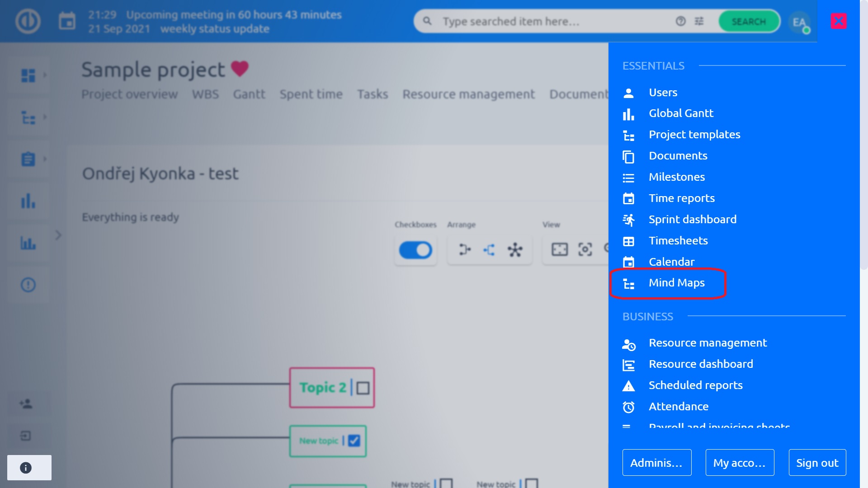Uncheck the checked New topic checkbox

[354, 441]
